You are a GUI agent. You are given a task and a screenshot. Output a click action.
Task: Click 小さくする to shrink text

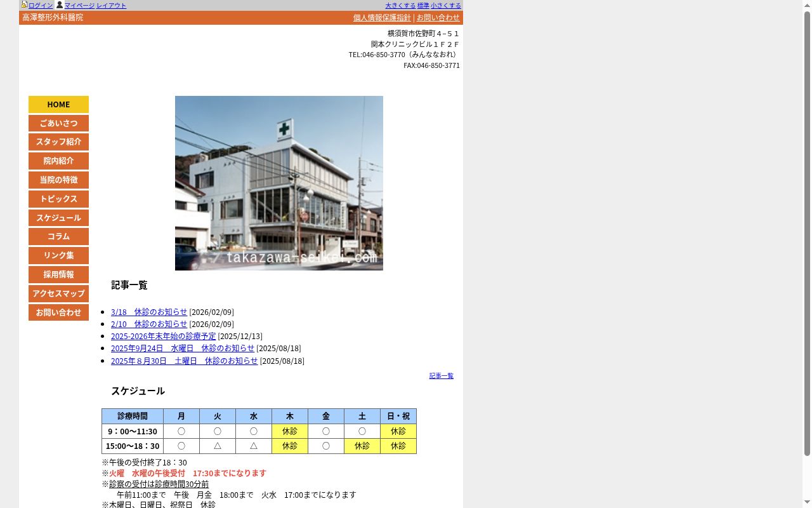(x=446, y=5)
